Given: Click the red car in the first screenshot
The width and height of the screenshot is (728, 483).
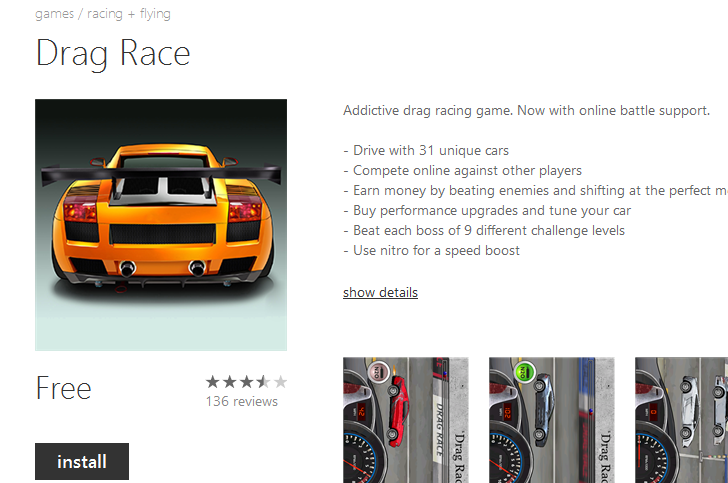Looking at the screenshot, I should tap(397, 408).
